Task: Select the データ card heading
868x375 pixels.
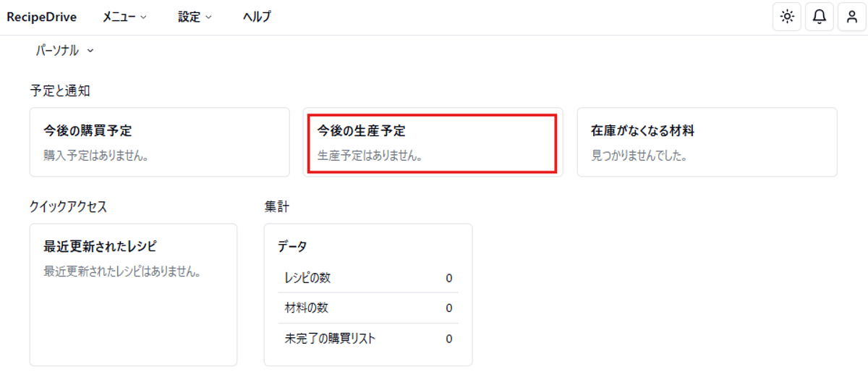Action: pyautogui.click(x=292, y=247)
